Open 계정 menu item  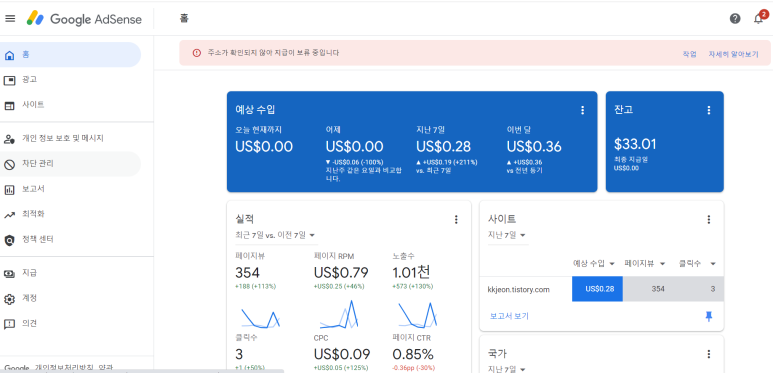[x=70, y=299]
